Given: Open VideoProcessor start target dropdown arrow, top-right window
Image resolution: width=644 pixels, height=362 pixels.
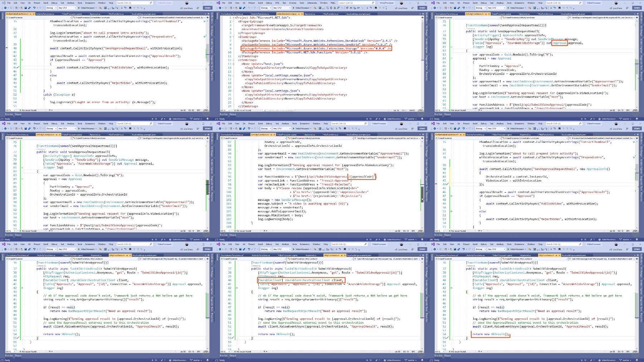Looking at the screenshot, I should (x=525, y=8).
